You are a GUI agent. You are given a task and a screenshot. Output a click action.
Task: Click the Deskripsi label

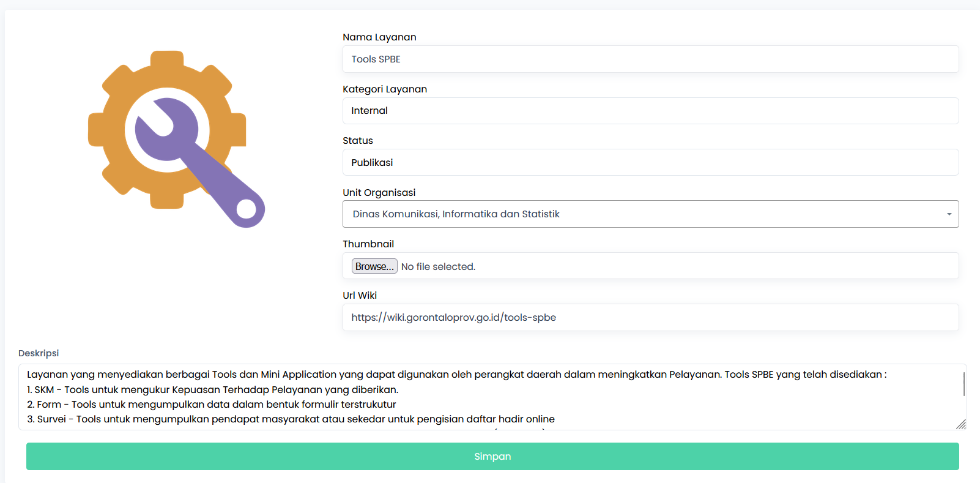point(39,353)
